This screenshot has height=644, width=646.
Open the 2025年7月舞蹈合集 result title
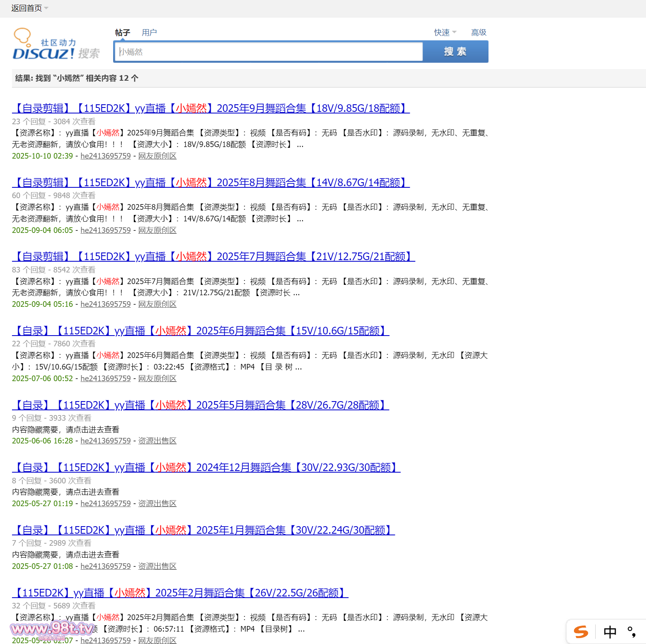pos(213,256)
